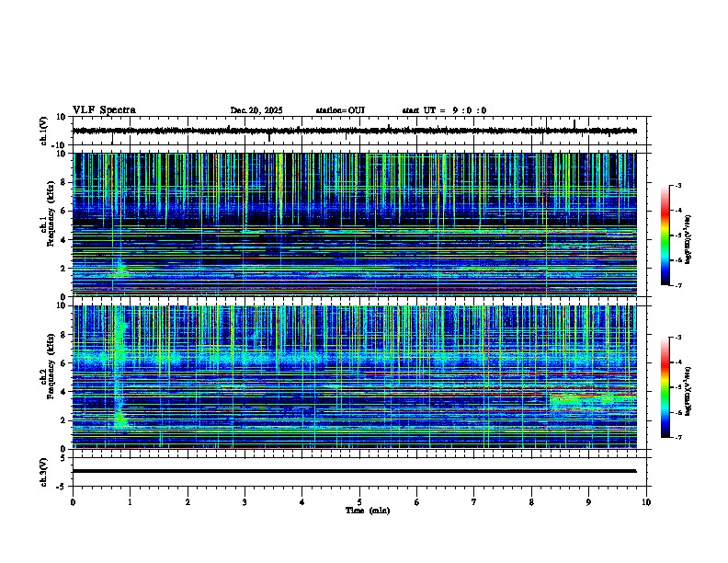Click the ch.2 color bar 'log(PSD)' unit label

(688, 392)
